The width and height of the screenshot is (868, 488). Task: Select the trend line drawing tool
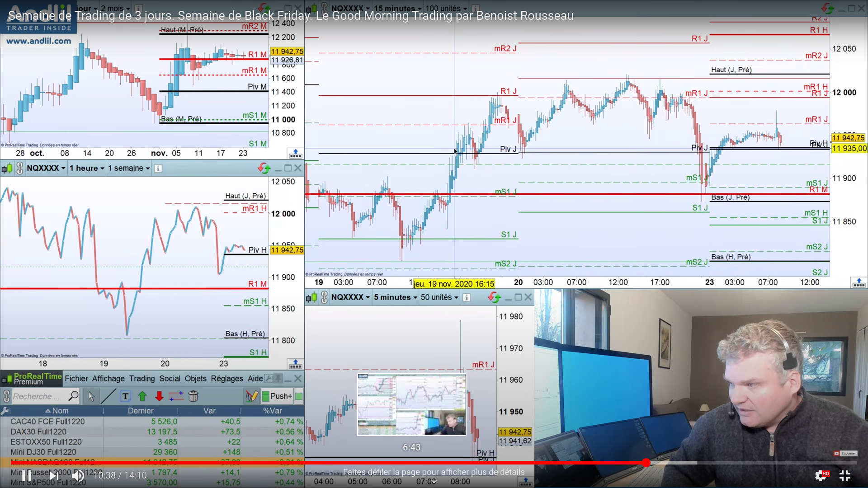pyautogui.click(x=108, y=397)
